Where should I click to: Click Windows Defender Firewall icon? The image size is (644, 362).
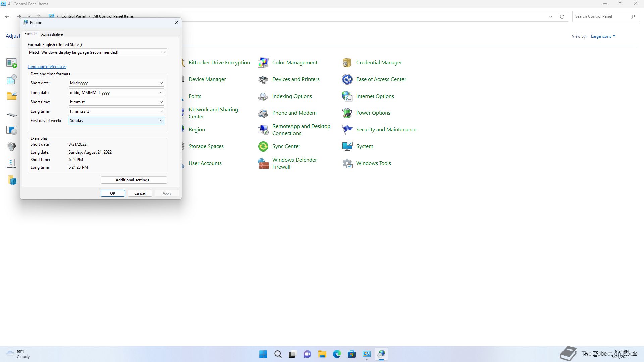click(x=263, y=163)
